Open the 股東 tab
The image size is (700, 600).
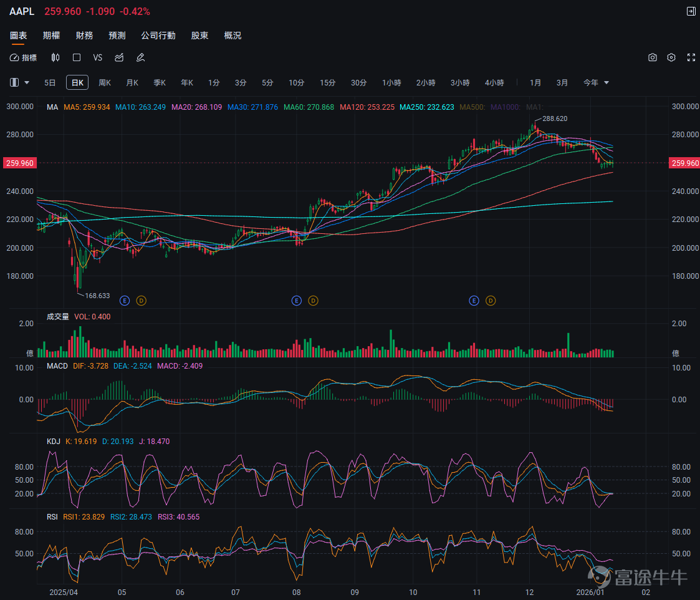pos(199,36)
